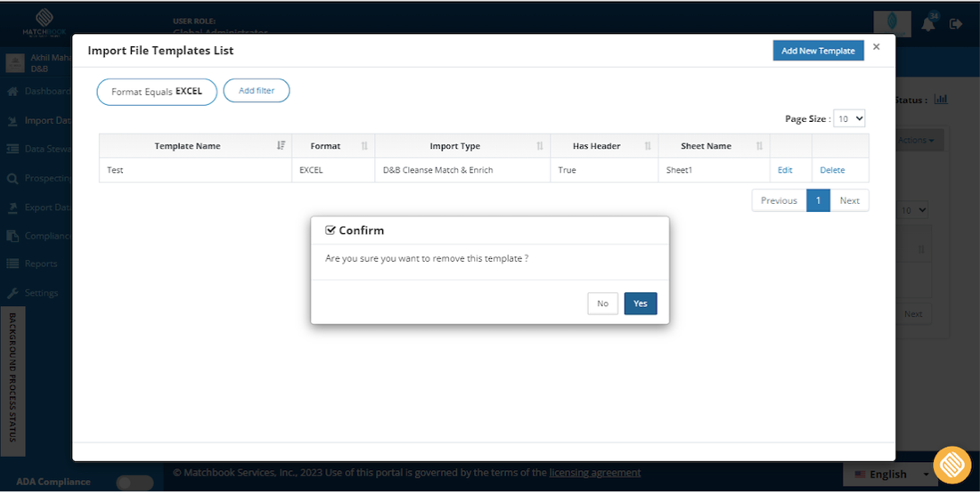Toggle the ADA Compliance switch
980x495 pixels.
(x=135, y=482)
